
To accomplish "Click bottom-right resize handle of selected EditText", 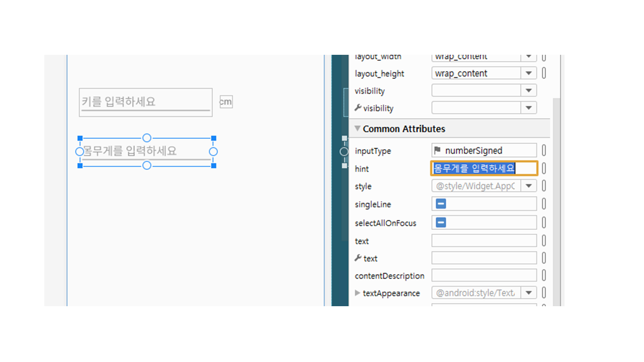I will click(213, 165).
